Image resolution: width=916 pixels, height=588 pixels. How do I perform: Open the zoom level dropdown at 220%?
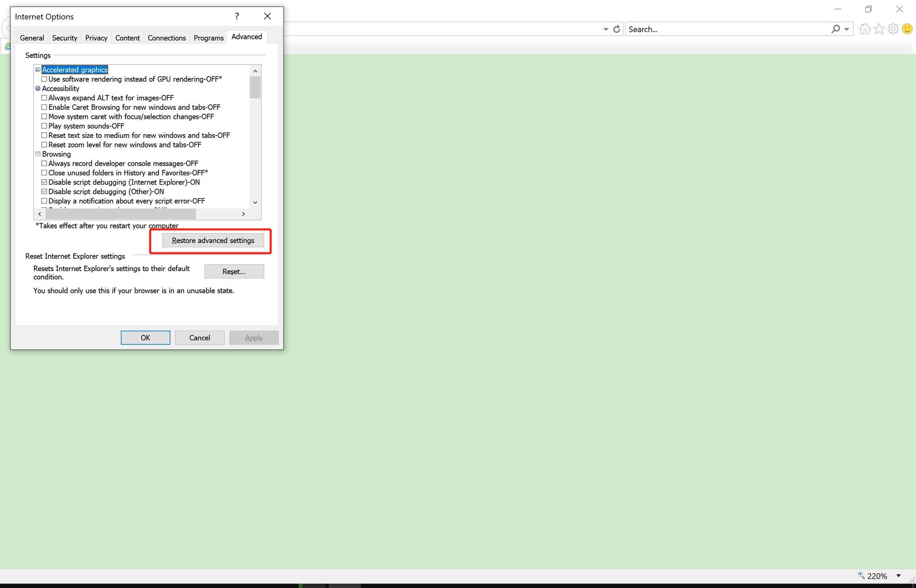(898, 576)
